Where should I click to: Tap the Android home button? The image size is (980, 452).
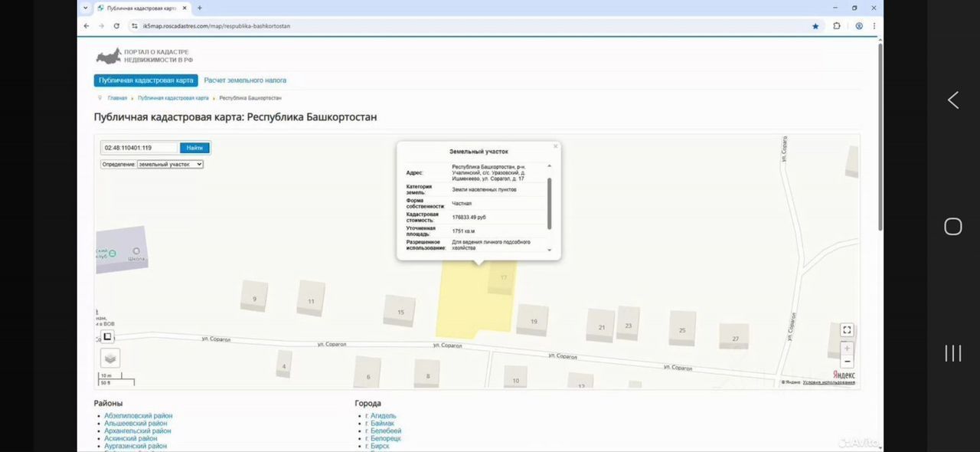(x=953, y=226)
